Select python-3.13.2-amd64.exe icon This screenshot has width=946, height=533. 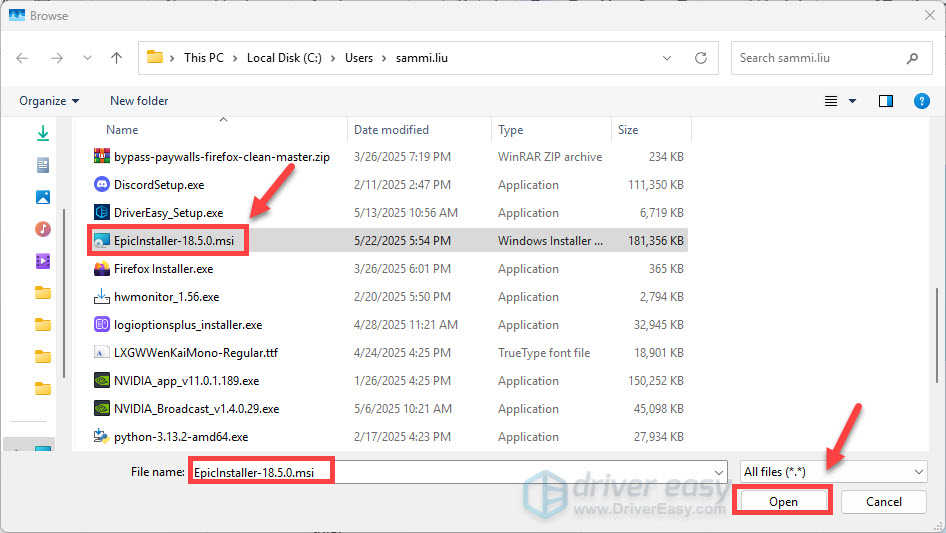tap(102, 436)
